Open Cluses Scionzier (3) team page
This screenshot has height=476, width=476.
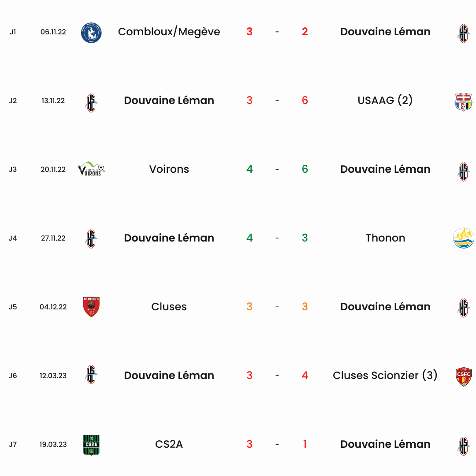pos(385,376)
